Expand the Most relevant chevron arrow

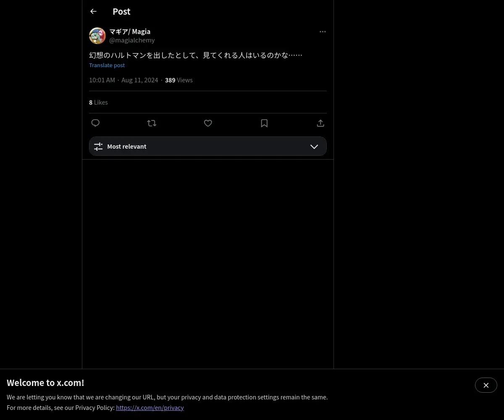(314, 147)
